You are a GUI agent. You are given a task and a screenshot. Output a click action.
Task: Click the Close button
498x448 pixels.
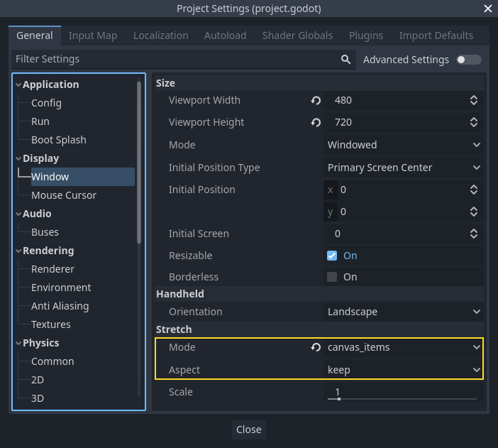point(249,429)
